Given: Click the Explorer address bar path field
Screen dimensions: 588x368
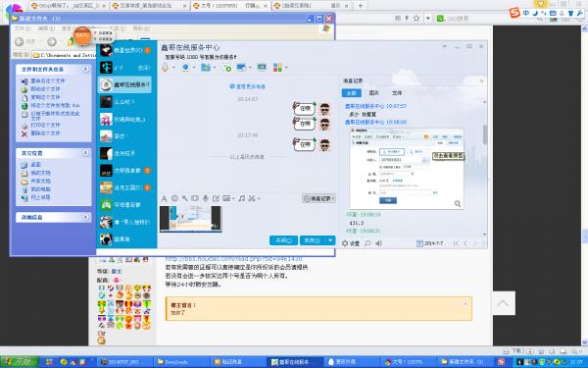Looking at the screenshot, I should 64,55.
